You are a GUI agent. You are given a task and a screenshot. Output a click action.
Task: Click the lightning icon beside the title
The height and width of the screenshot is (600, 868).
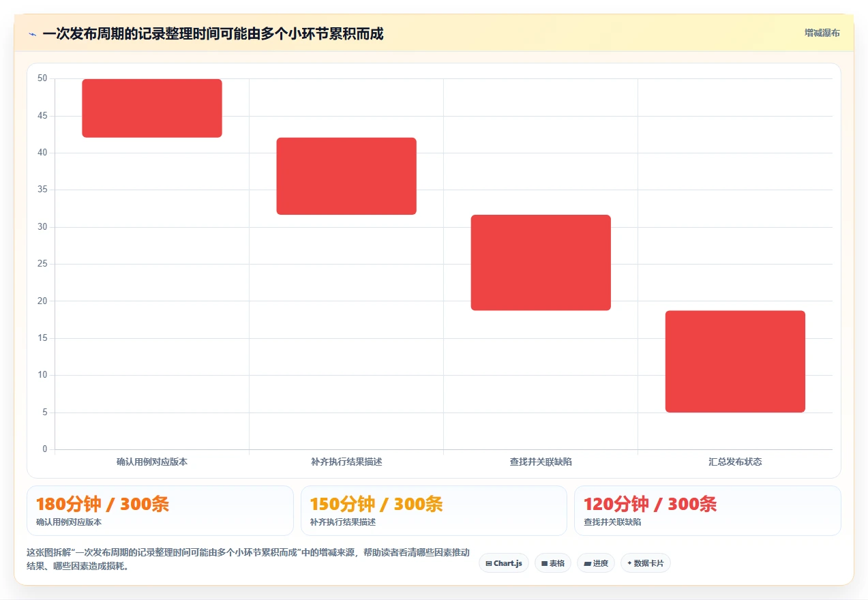[x=32, y=34]
